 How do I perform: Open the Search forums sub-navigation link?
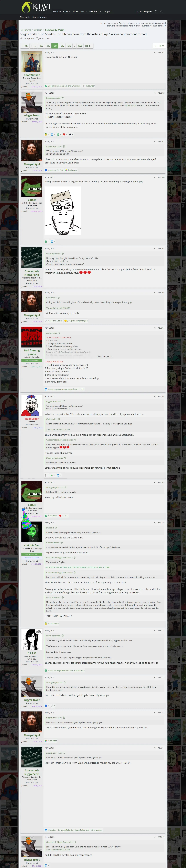coord(40,17)
